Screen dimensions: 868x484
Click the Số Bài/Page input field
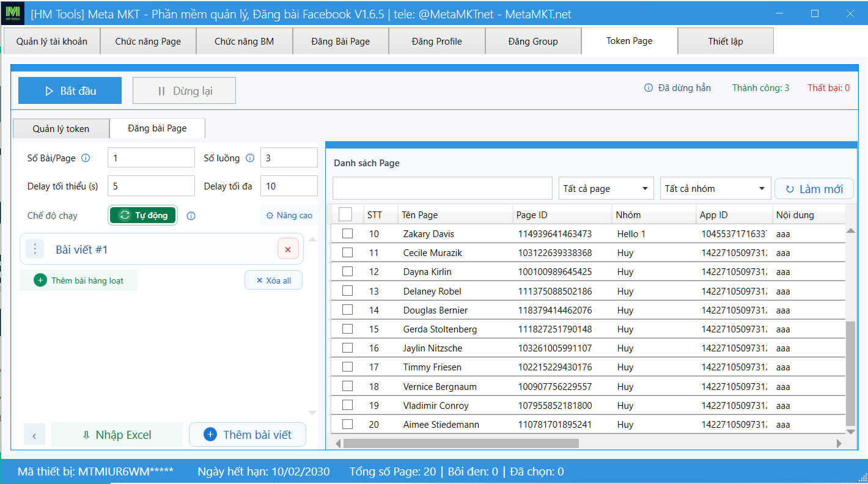click(x=151, y=158)
